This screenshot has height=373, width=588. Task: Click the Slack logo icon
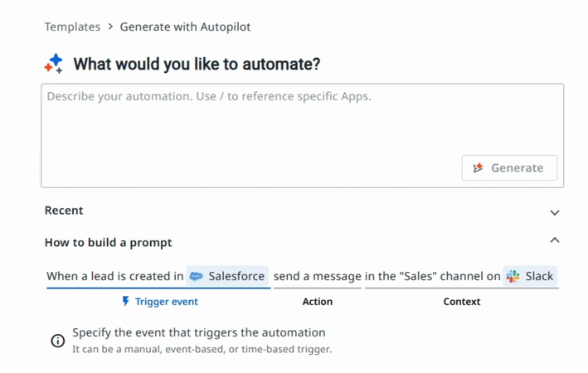[x=513, y=277]
